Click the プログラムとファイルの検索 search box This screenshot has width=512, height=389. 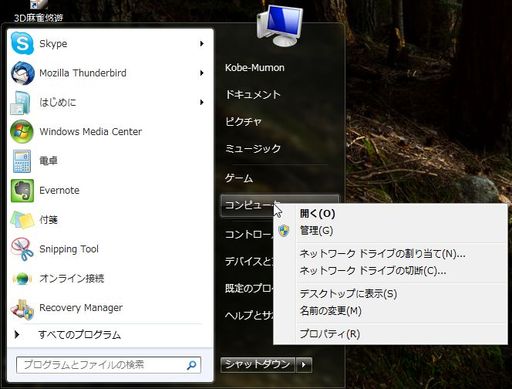click(x=109, y=365)
